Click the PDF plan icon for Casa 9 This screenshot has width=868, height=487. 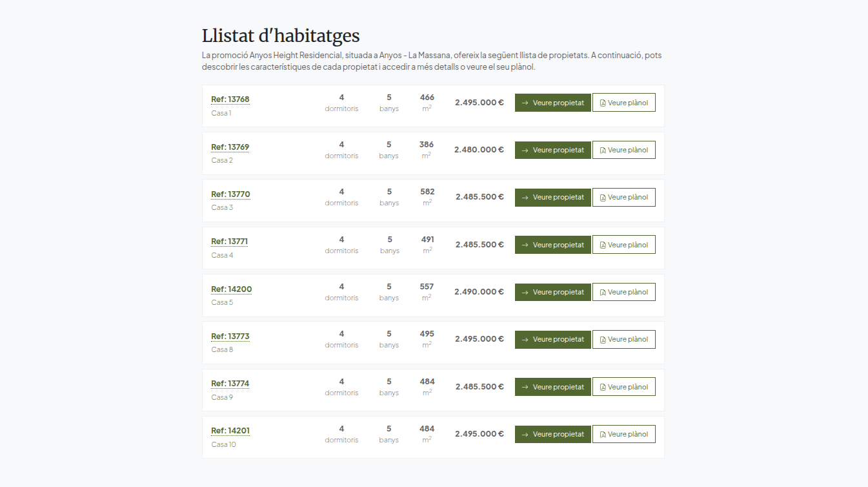(x=603, y=388)
